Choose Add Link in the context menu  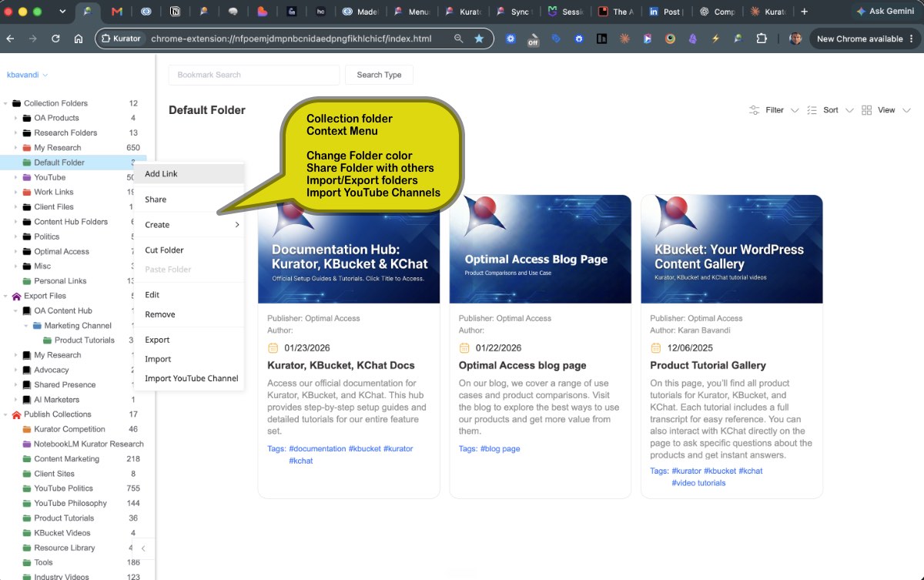click(x=189, y=174)
